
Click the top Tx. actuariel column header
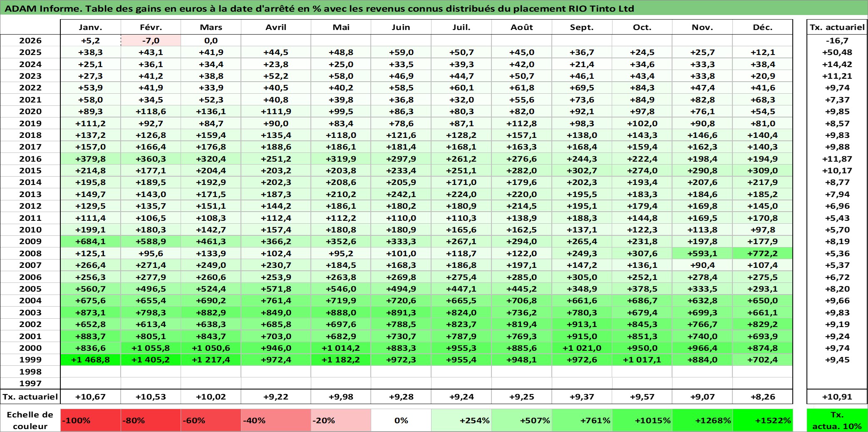pyautogui.click(x=837, y=27)
